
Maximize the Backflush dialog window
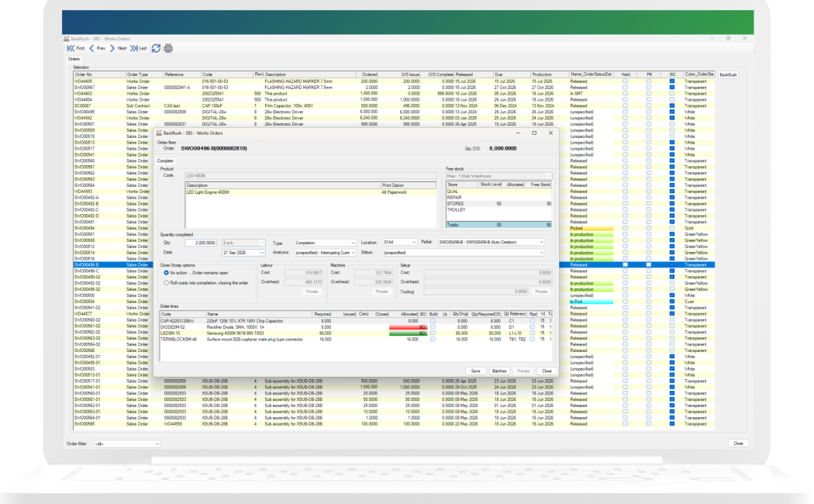[x=534, y=133]
